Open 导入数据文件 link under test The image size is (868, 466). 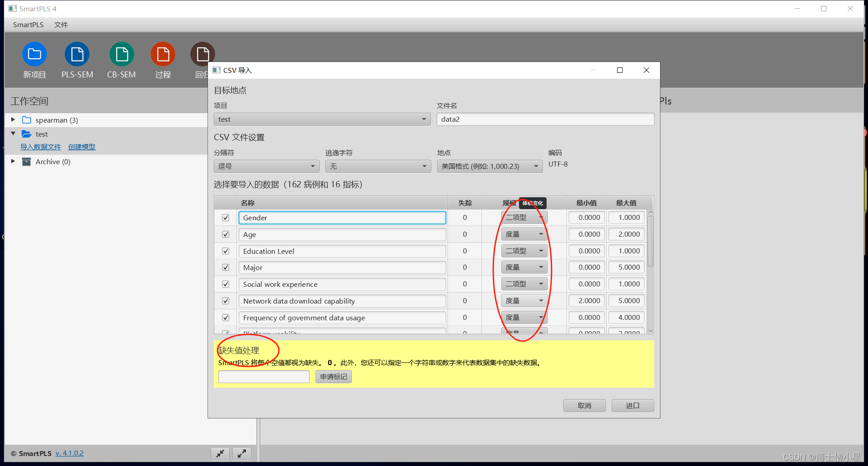click(x=41, y=147)
